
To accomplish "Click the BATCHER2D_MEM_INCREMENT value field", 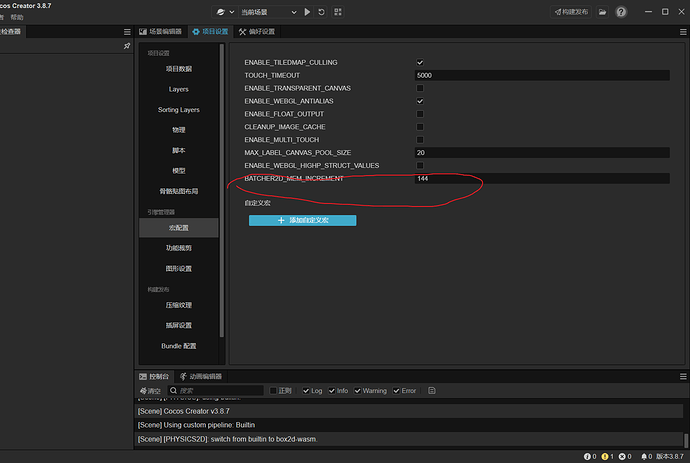I will coord(542,178).
